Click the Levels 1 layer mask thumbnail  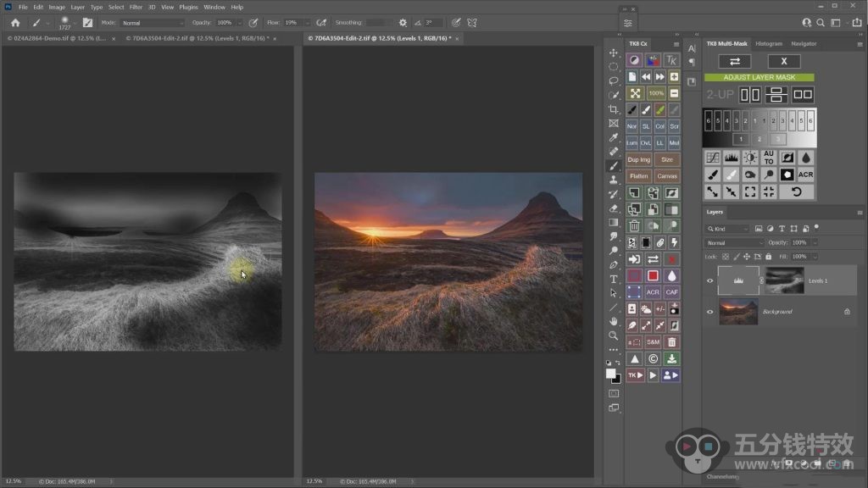784,280
